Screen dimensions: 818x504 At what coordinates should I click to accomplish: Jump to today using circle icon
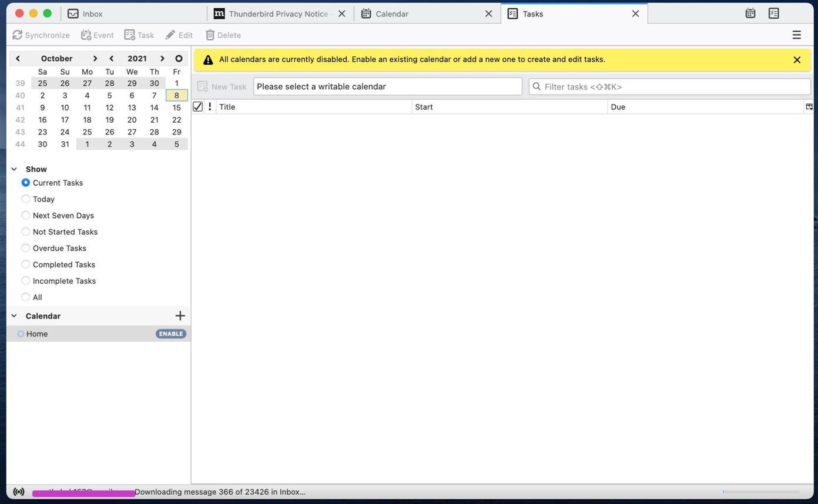(179, 58)
